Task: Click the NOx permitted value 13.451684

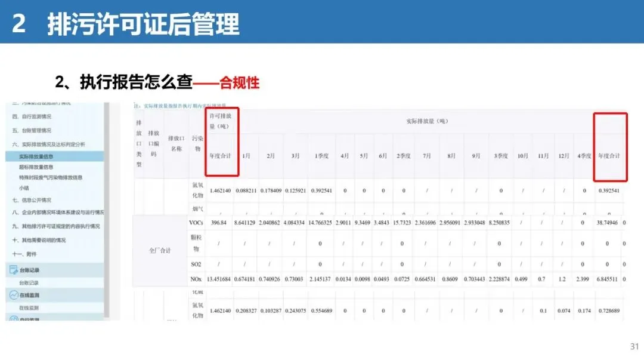Action: click(x=218, y=279)
